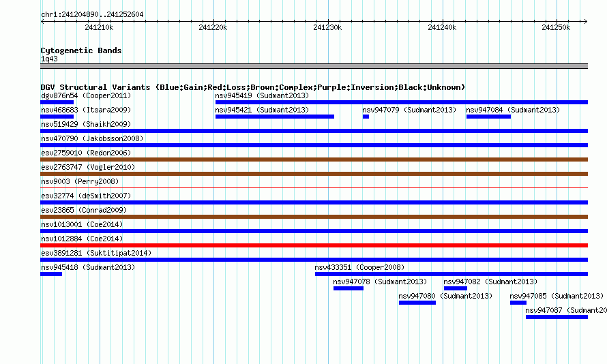The width and height of the screenshot is (607, 364).
Task: Open the esv2763747 (Vogler2010) label
Action: point(88,167)
